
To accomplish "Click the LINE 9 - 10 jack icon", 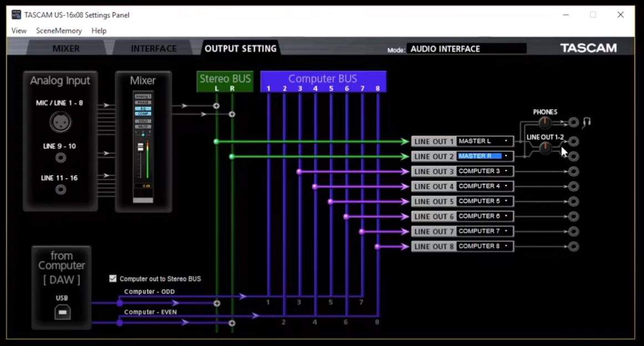I will pos(61,158).
